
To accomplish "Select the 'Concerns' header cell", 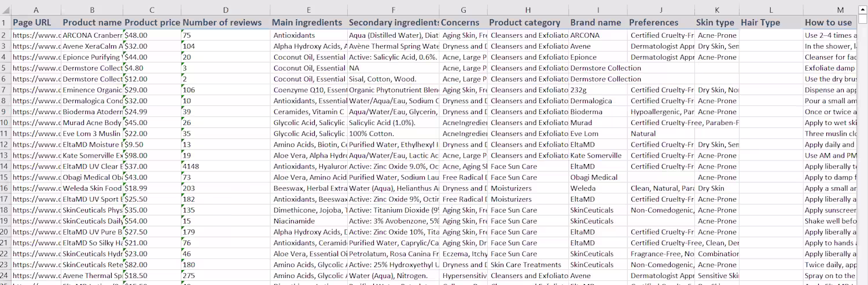I will point(463,23).
